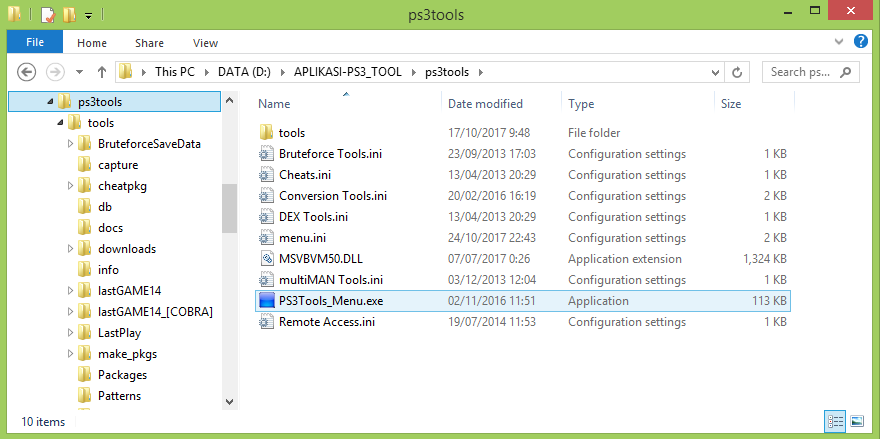The image size is (880, 439).
Task: Click the DEX Tools.ini file icon
Action: [267, 217]
